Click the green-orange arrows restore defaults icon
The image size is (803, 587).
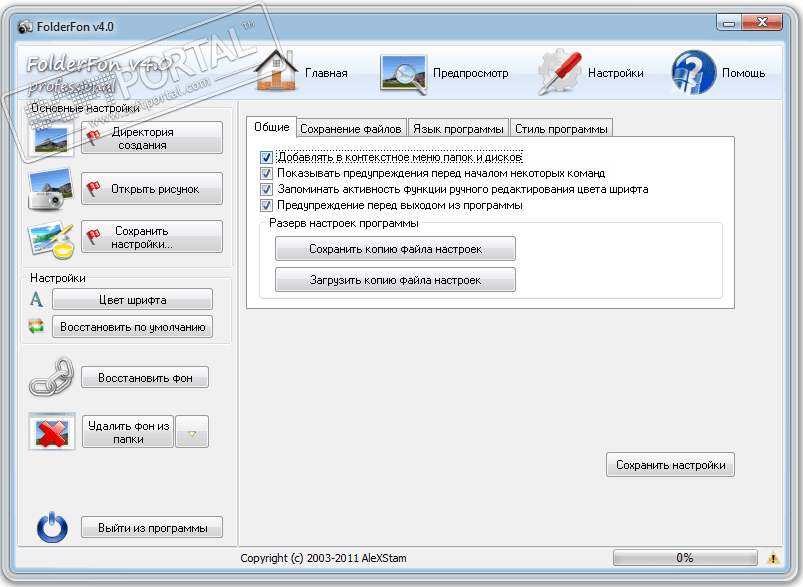36,326
